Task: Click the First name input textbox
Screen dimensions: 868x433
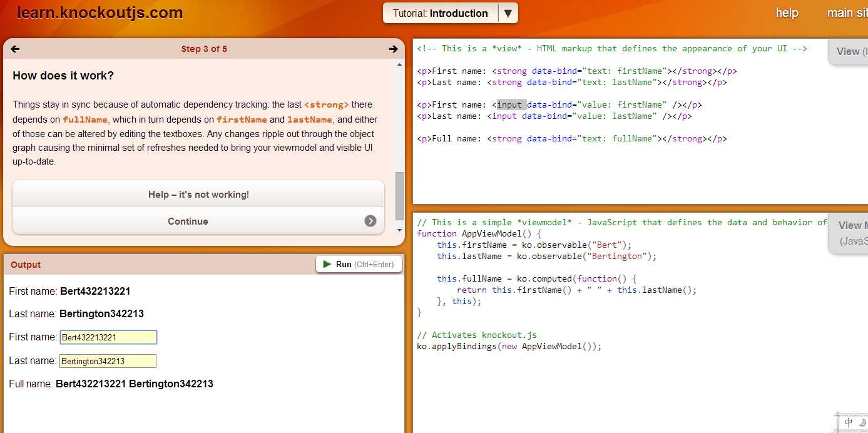Action: (x=108, y=337)
